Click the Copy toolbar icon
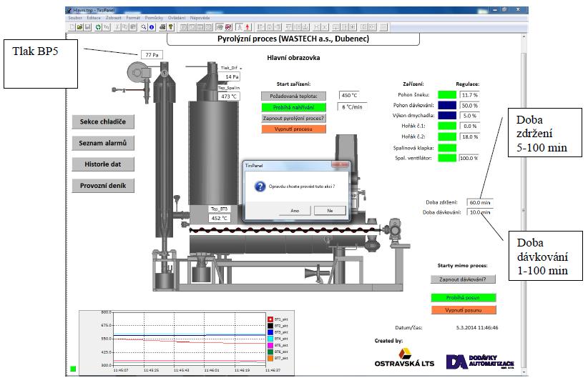The height and width of the screenshot is (388, 588). click(125, 27)
